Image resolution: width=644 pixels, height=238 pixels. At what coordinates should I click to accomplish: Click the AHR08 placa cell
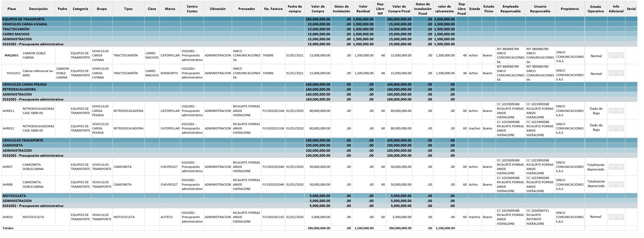[12, 184]
